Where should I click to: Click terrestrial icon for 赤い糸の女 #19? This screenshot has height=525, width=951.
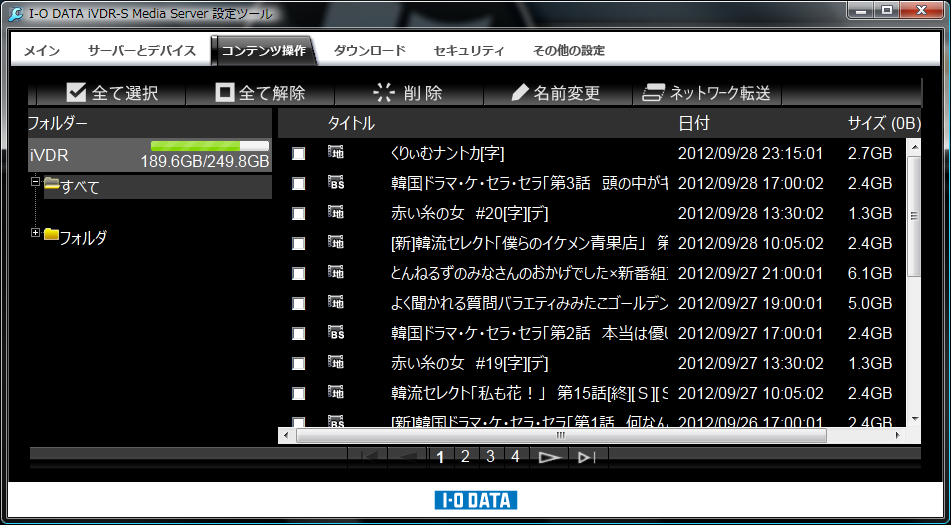tap(335, 361)
